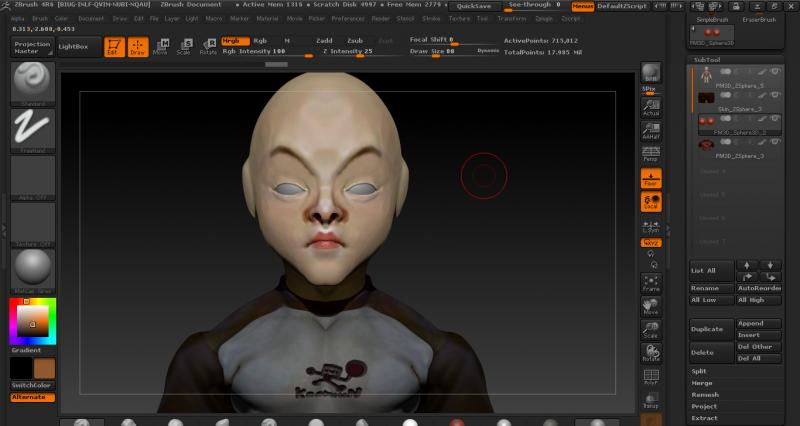Click the Duplicate subtool button
Image resolution: width=800 pixels, height=426 pixels.
pyautogui.click(x=712, y=329)
